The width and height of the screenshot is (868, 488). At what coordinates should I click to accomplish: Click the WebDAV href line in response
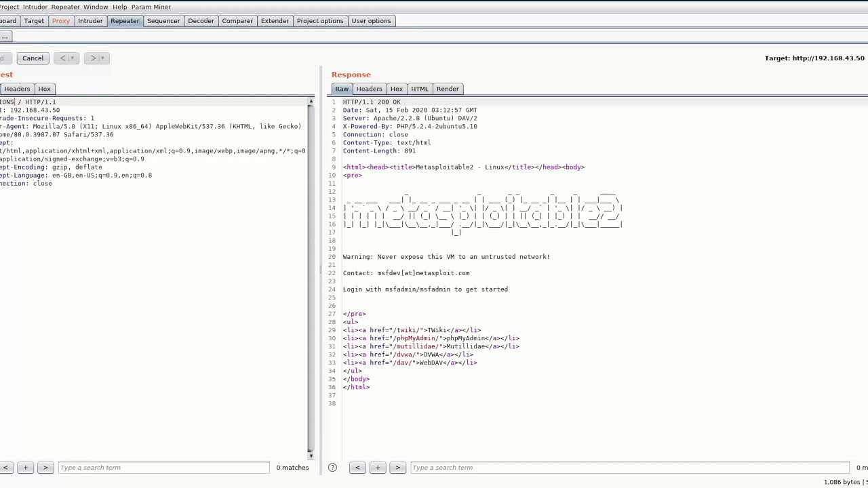(410, 363)
